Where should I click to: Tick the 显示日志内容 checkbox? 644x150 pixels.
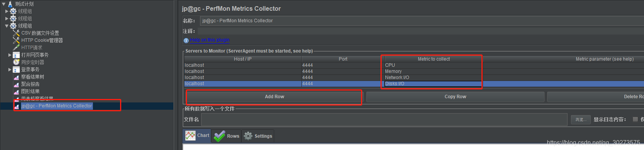click(635, 119)
